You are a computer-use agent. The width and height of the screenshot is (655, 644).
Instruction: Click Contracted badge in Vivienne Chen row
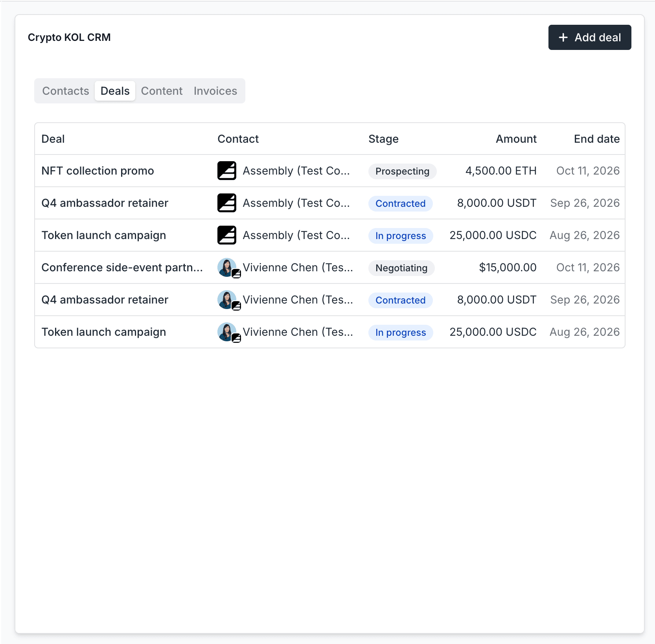tap(400, 300)
